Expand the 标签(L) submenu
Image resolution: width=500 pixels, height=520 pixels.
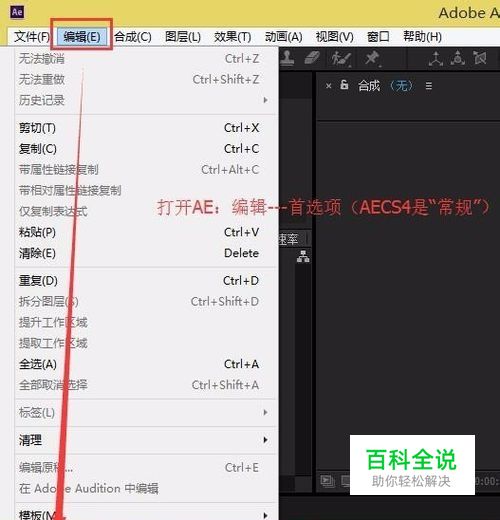click(x=147, y=413)
